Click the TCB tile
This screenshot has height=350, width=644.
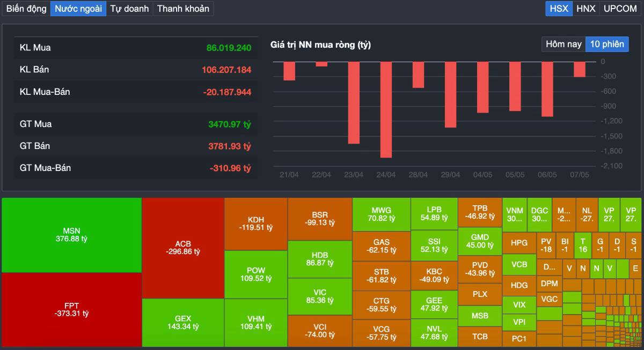point(480,337)
